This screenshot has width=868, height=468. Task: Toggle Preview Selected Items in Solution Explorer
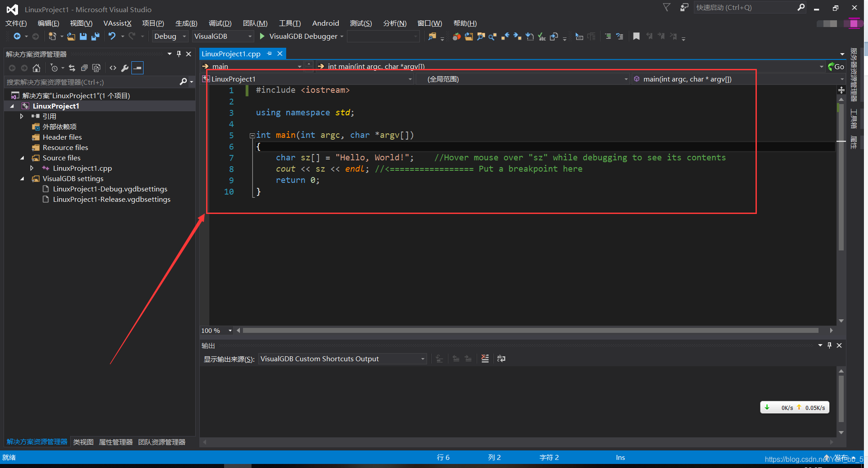click(x=138, y=68)
